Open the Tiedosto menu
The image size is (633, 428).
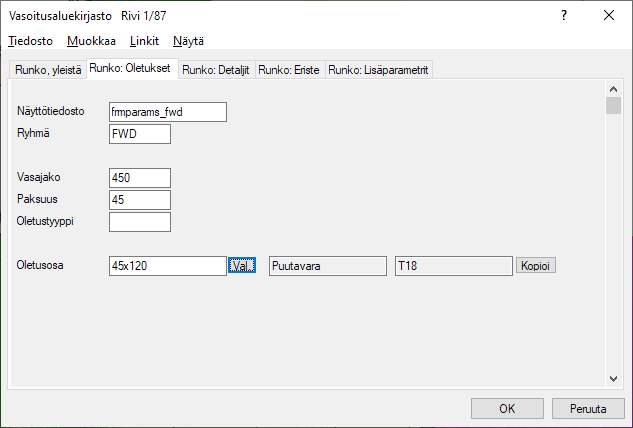(x=30, y=41)
